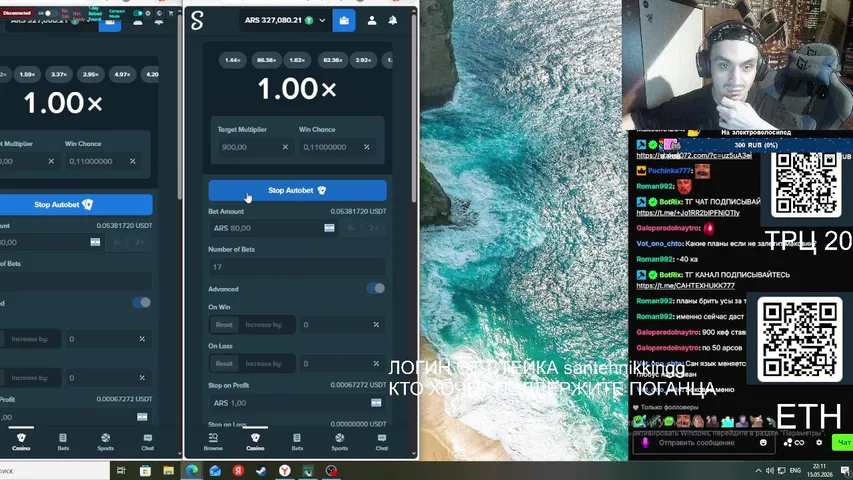Open Microsoft Store from the taskbar
This screenshot has height=480, width=853.
point(145,471)
